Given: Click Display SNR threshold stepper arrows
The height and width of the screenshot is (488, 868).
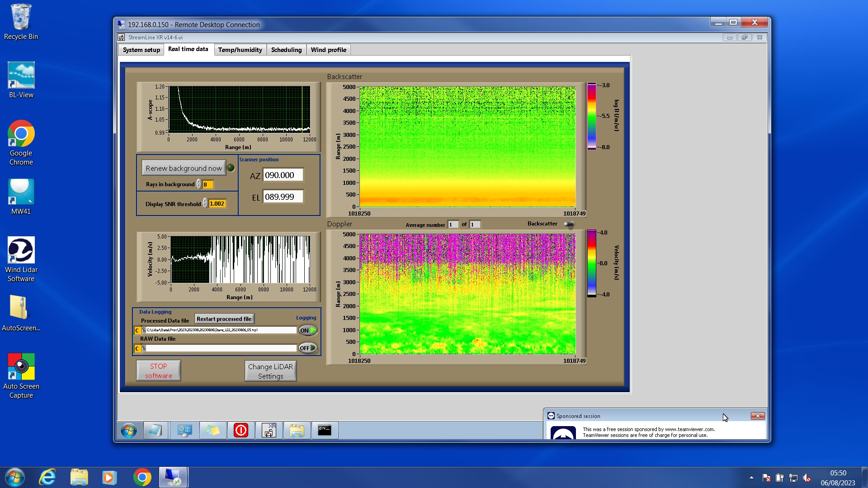Looking at the screenshot, I should click(205, 204).
